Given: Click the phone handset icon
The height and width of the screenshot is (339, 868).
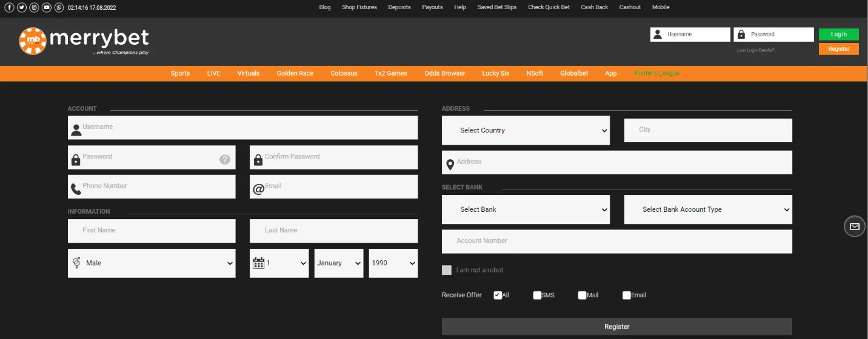Looking at the screenshot, I should [x=76, y=189].
